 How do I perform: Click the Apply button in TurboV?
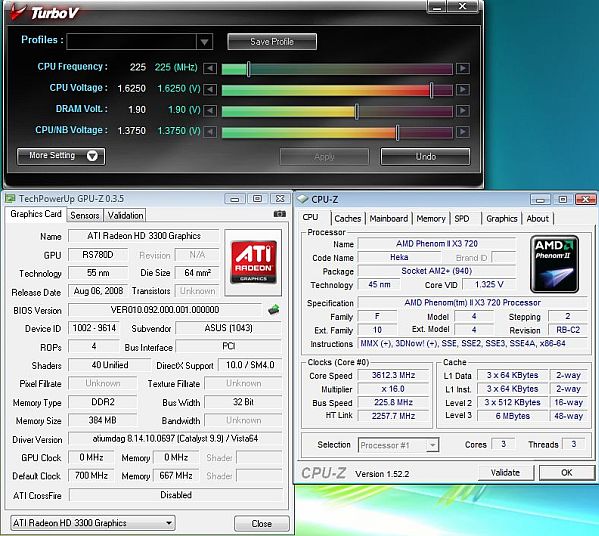(x=324, y=157)
